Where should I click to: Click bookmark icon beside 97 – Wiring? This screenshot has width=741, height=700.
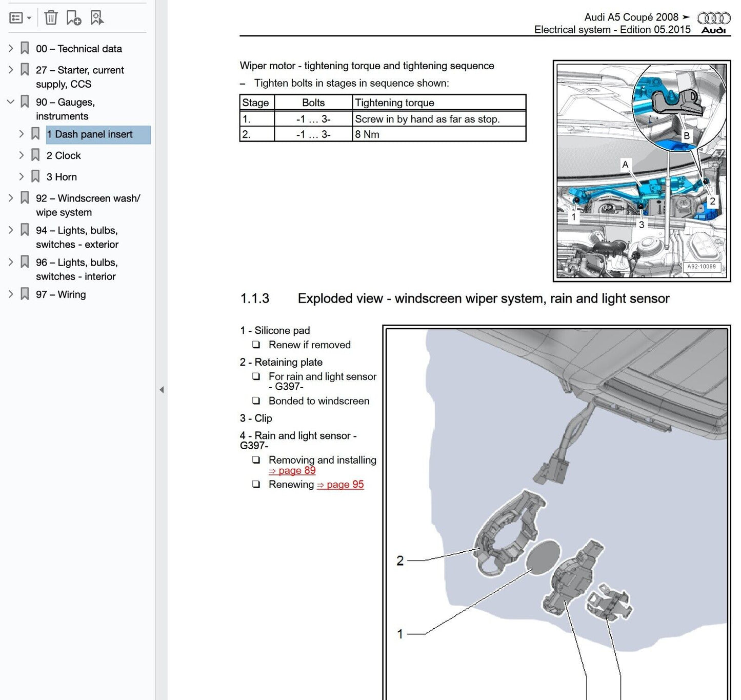(x=25, y=294)
